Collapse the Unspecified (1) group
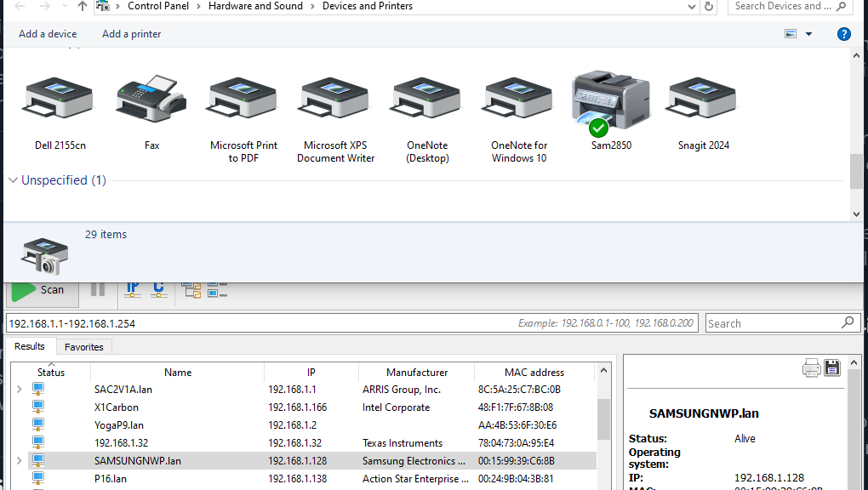This screenshot has width=868, height=490. (x=14, y=180)
